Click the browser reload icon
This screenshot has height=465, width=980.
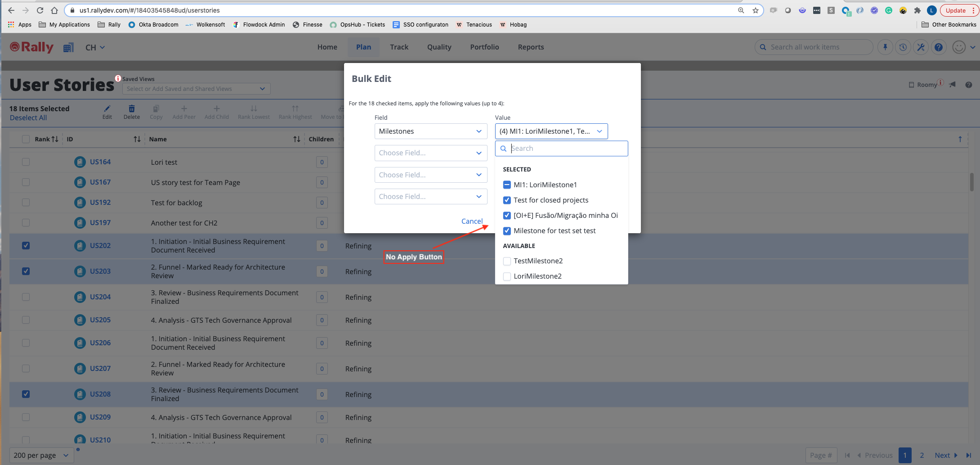tap(40, 10)
